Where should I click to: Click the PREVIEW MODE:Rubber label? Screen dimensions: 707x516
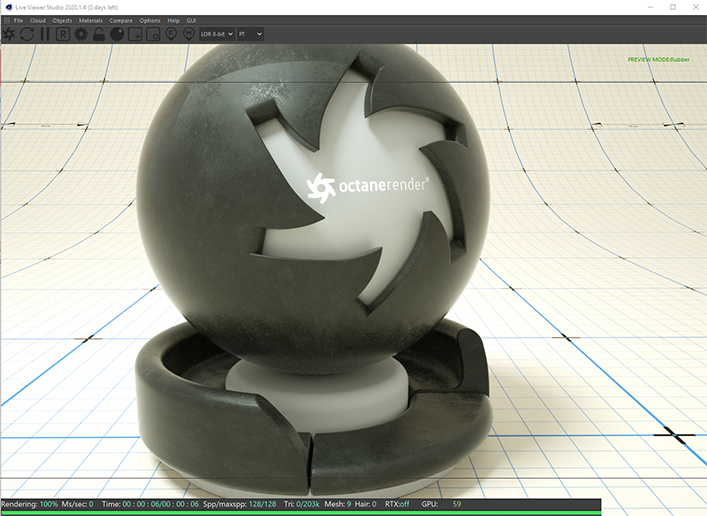tap(658, 60)
